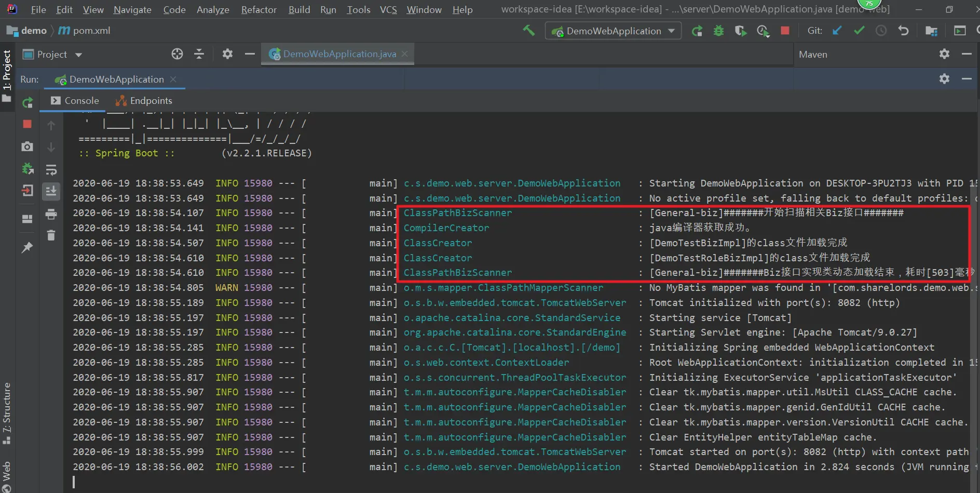Click the restore layout icon in Run sidebar

pyautogui.click(x=28, y=219)
